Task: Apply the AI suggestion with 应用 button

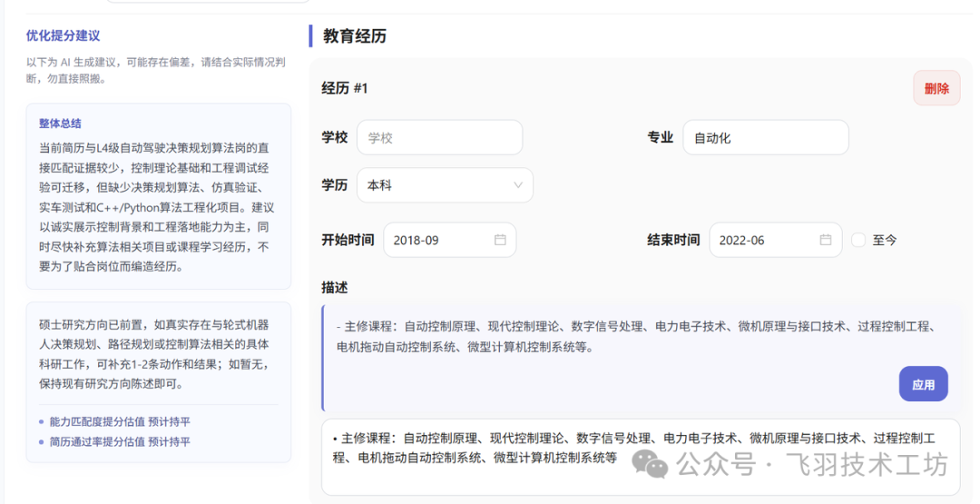Action: point(923,384)
